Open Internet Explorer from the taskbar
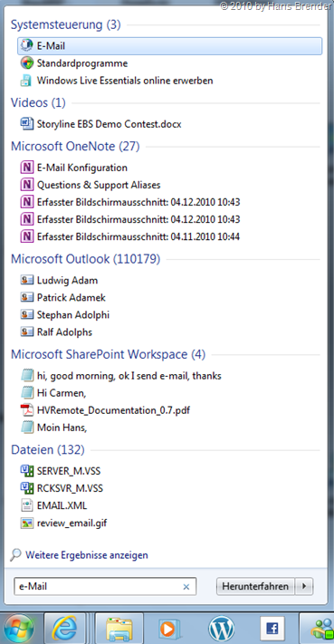Viewport: 334px width, 644px height. (x=64, y=629)
